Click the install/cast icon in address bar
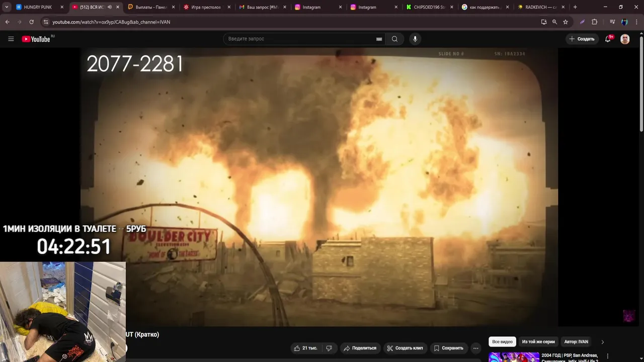This screenshot has height=362, width=644. pyautogui.click(x=544, y=22)
